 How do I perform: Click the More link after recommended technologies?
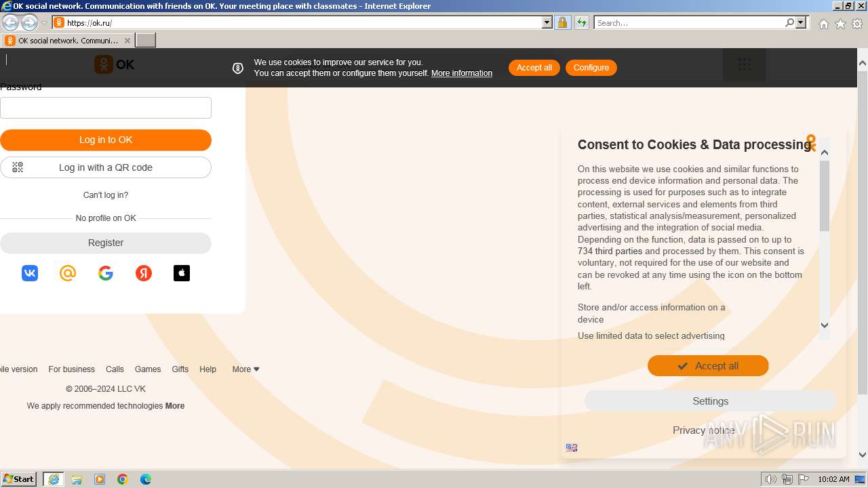[x=175, y=406]
